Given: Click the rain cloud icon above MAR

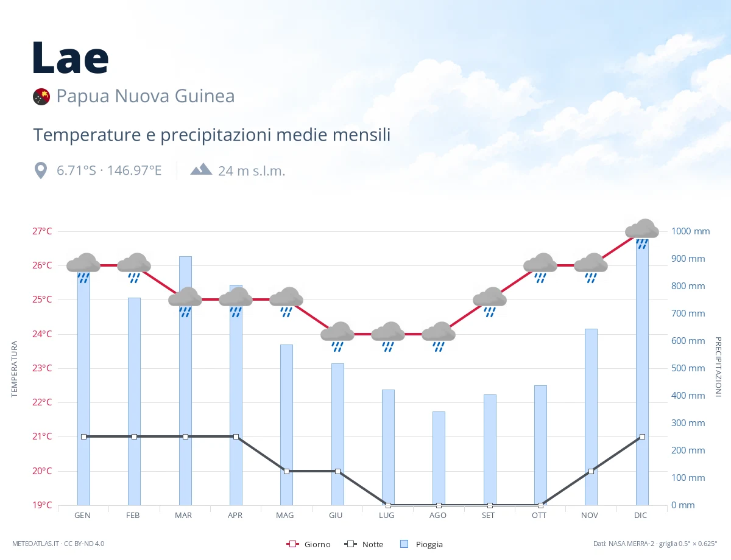Looking at the screenshot, I should 185,302.
